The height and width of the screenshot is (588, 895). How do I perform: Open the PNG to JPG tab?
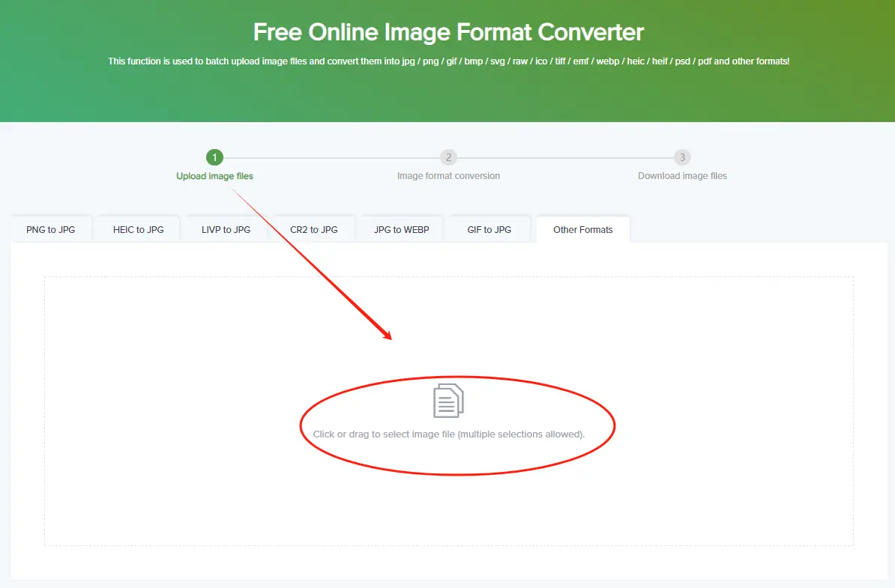(51, 229)
